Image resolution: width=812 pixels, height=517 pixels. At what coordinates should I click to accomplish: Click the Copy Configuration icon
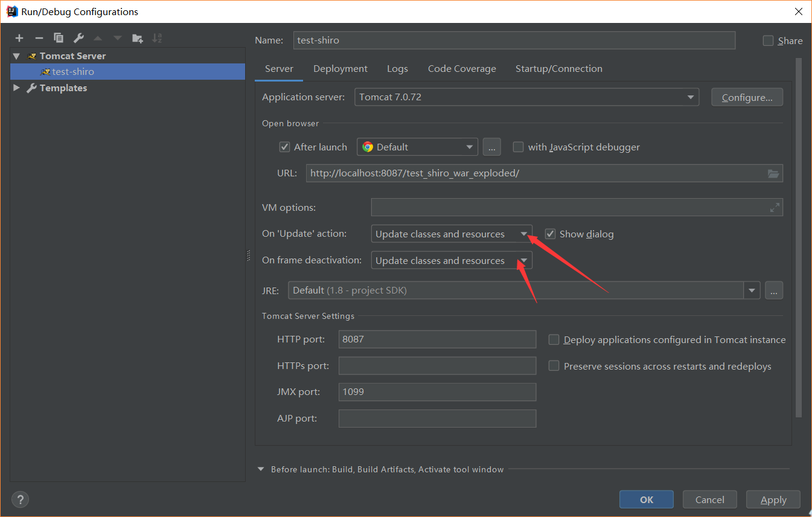[59, 38]
